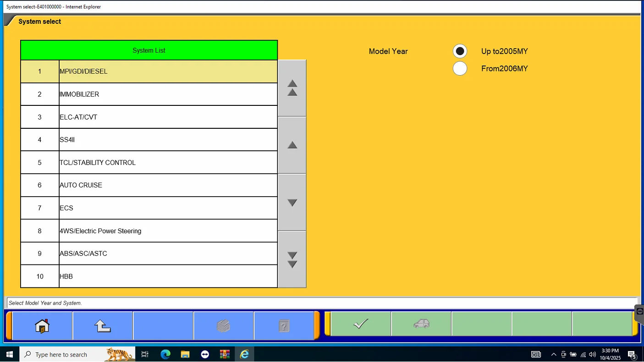Click the car icon button
Image resolution: width=644 pixels, height=362 pixels.
421,324
